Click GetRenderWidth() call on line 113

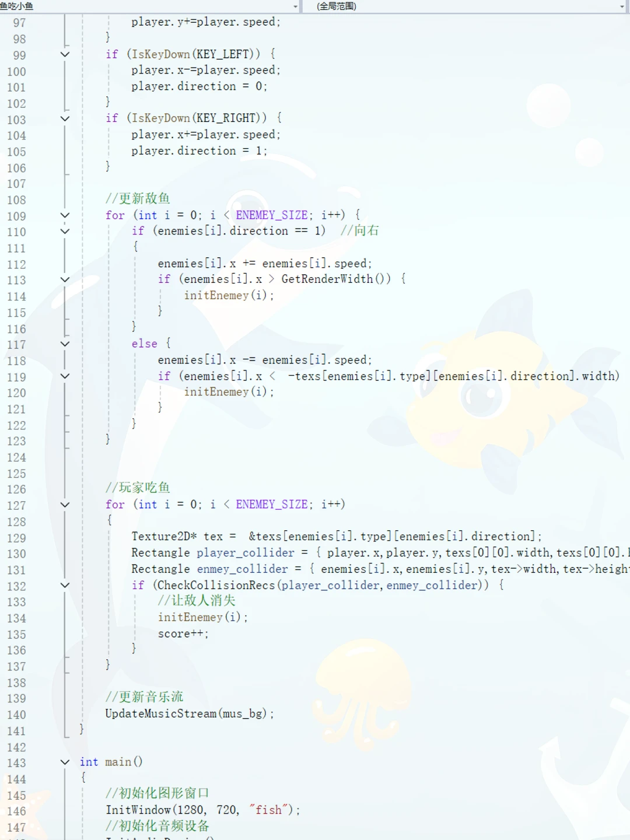point(336,279)
